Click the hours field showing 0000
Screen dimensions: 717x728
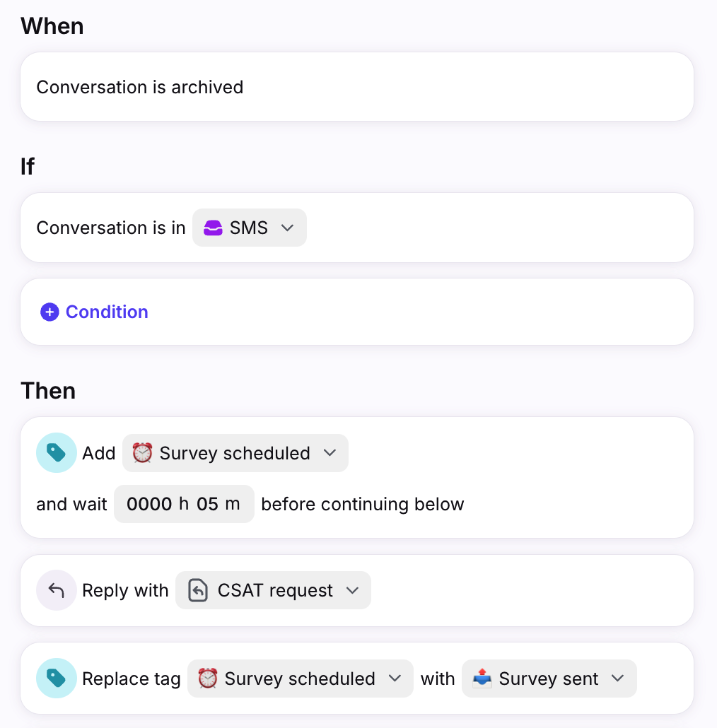pos(149,504)
